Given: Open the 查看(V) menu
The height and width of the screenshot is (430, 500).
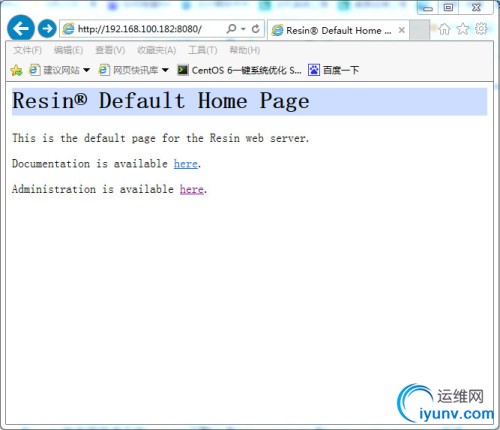Looking at the screenshot, I should [110, 50].
